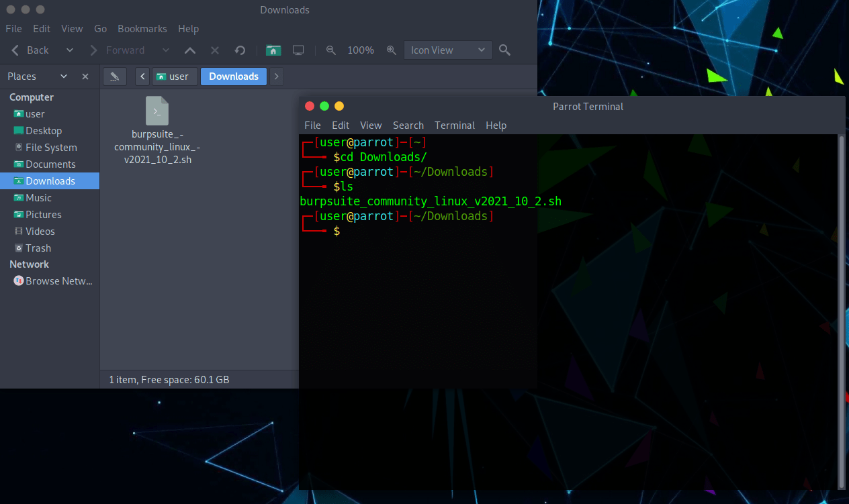Click burpsuite_community_linux_v2021_10_2.sh in terminal output
Viewport: 849px width, 504px height.
[x=431, y=201]
